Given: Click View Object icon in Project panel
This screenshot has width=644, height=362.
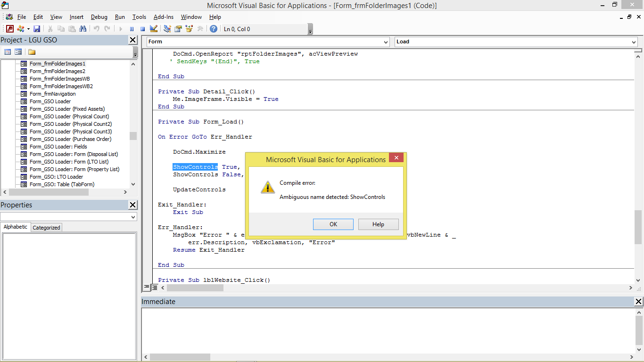Looking at the screenshot, I should coord(18,52).
